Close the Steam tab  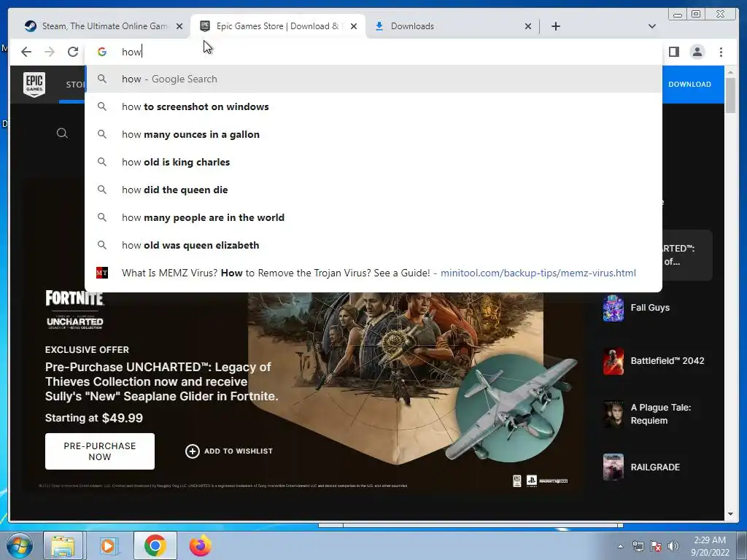point(179,26)
